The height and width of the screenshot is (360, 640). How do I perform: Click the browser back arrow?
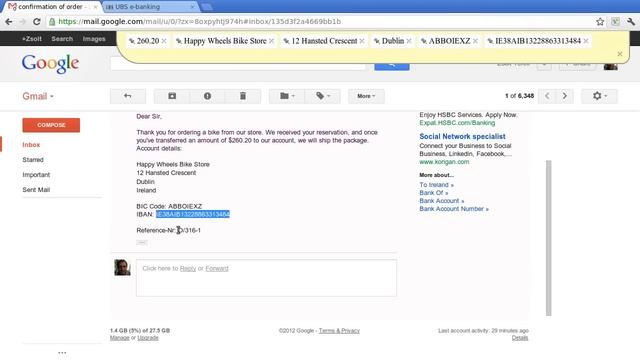9,22
